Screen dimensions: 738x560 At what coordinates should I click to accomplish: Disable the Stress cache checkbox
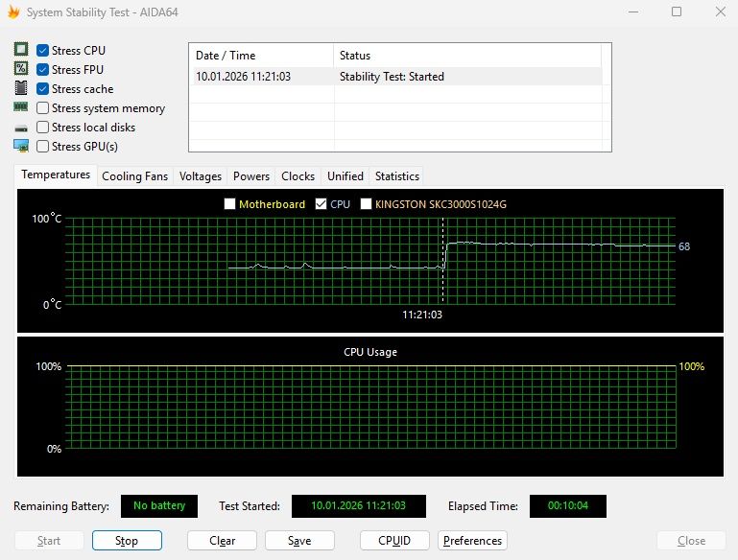[42, 89]
